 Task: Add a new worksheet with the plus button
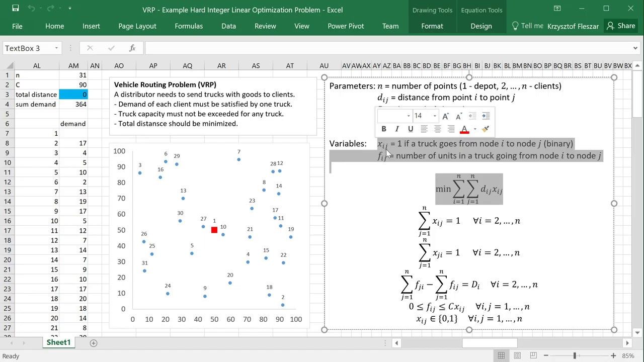point(94,342)
